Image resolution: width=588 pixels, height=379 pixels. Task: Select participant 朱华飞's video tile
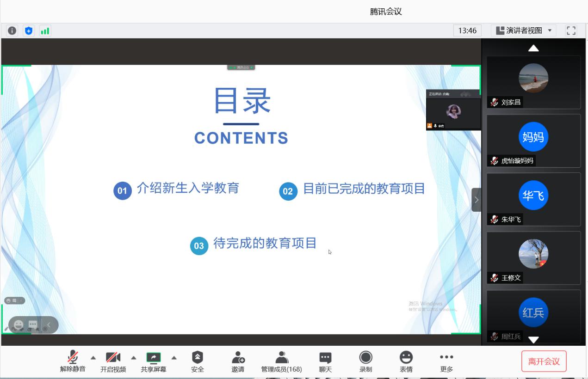point(533,199)
